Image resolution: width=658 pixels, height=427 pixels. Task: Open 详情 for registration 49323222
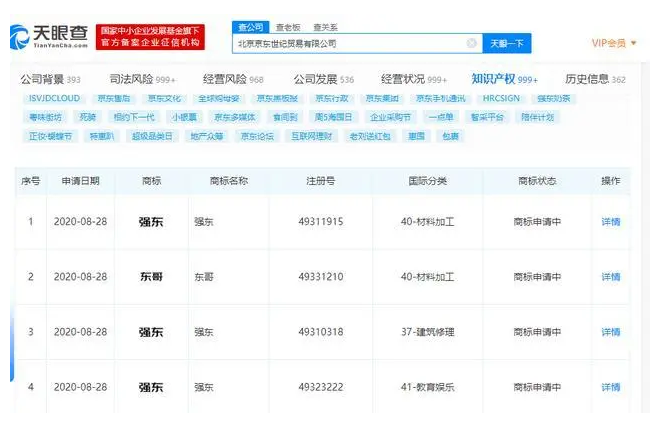(x=611, y=387)
